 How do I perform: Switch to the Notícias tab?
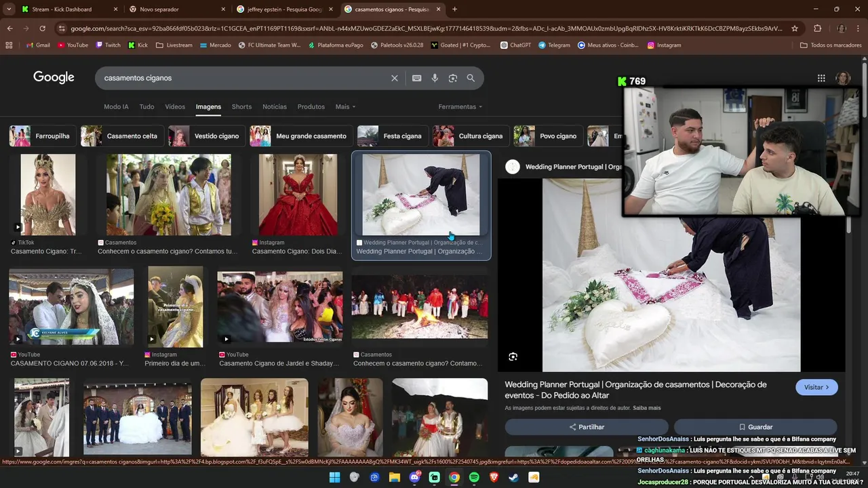click(x=275, y=106)
